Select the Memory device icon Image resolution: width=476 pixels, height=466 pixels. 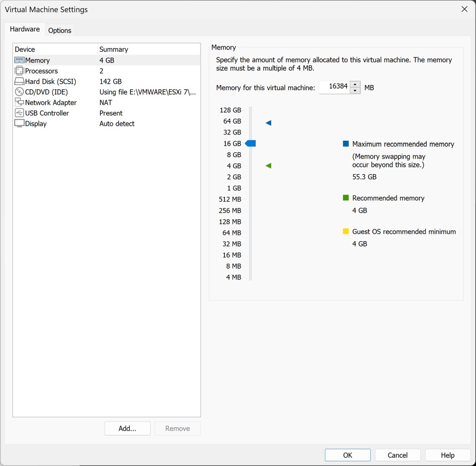pyautogui.click(x=19, y=60)
